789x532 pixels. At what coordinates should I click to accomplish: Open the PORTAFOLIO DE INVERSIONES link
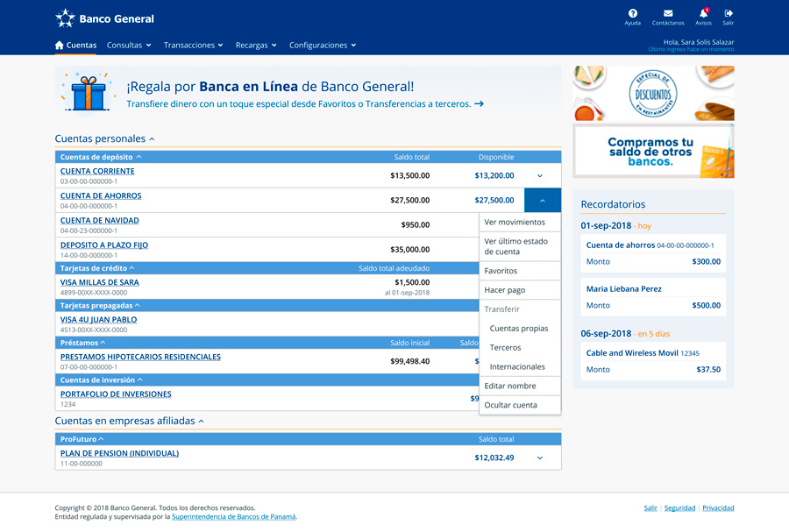click(116, 394)
